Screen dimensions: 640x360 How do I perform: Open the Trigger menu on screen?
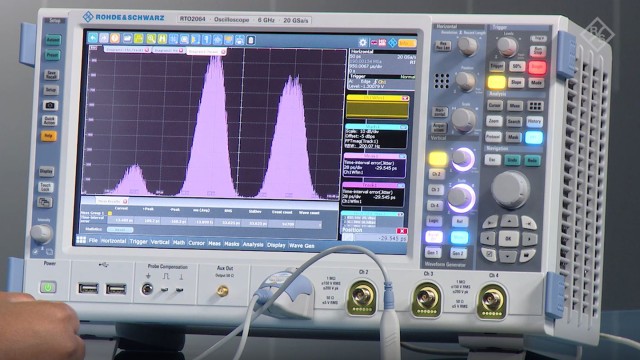click(x=138, y=242)
